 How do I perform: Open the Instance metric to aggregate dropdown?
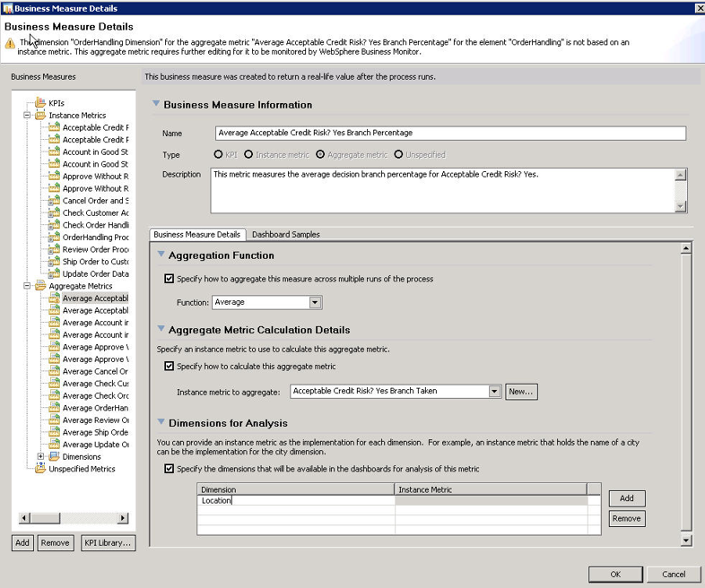tap(494, 392)
